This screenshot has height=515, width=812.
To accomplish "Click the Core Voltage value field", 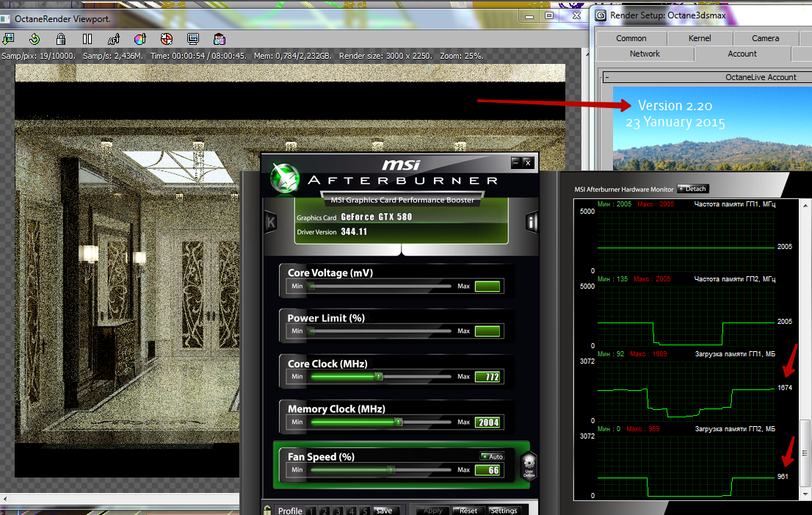I will pos(487,286).
